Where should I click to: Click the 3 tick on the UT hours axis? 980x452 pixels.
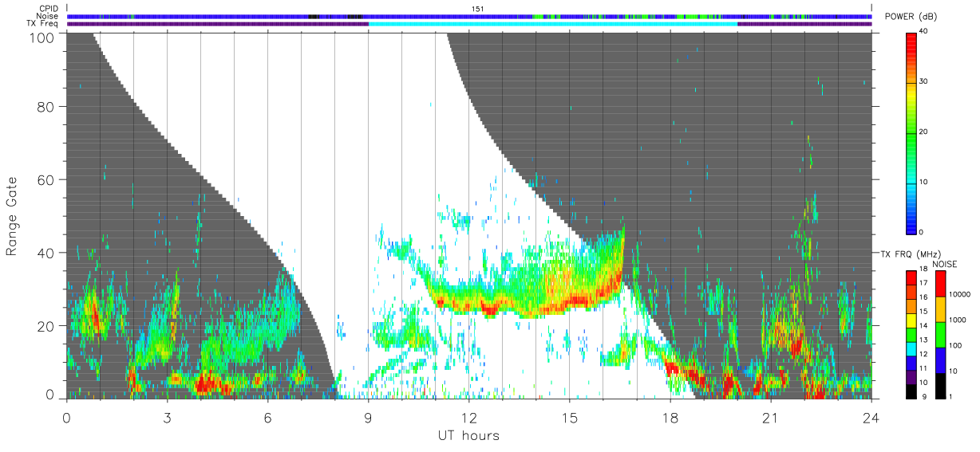click(x=168, y=418)
